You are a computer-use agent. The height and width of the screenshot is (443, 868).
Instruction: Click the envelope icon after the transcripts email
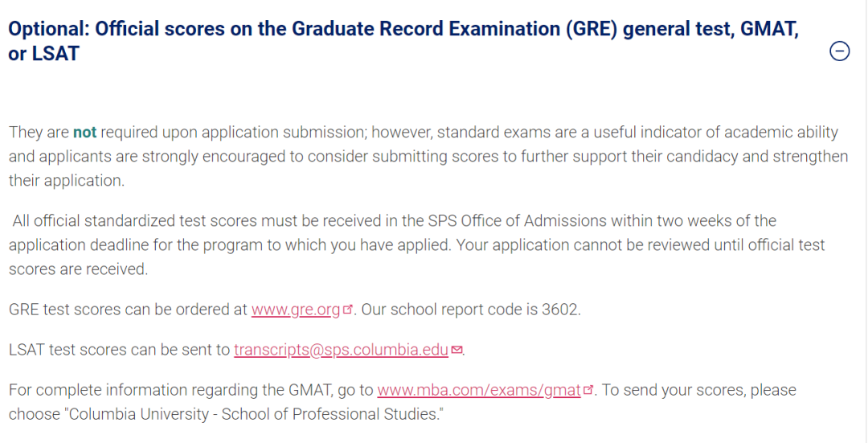457,350
